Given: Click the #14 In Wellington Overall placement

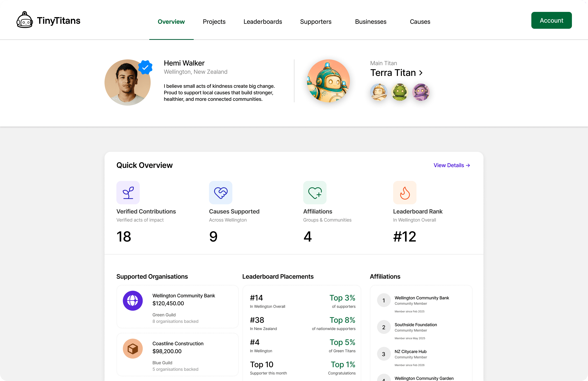Looking at the screenshot, I should tap(268, 301).
